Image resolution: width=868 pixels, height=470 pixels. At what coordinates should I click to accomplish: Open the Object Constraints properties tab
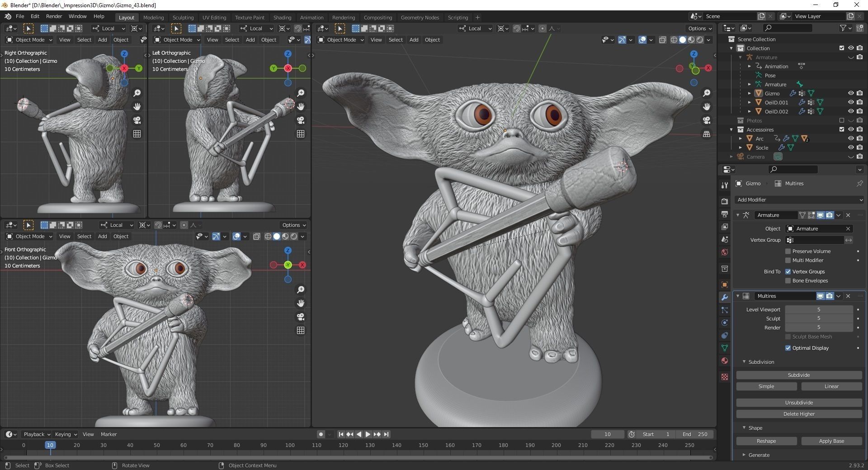pos(725,335)
